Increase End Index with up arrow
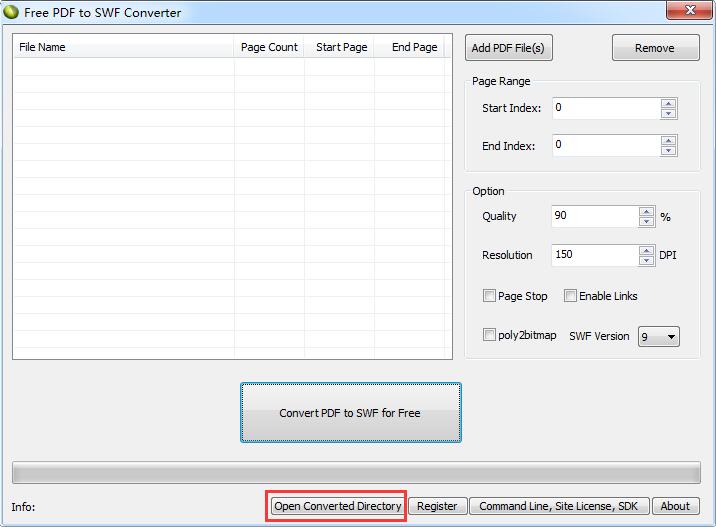 click(668, 140)
